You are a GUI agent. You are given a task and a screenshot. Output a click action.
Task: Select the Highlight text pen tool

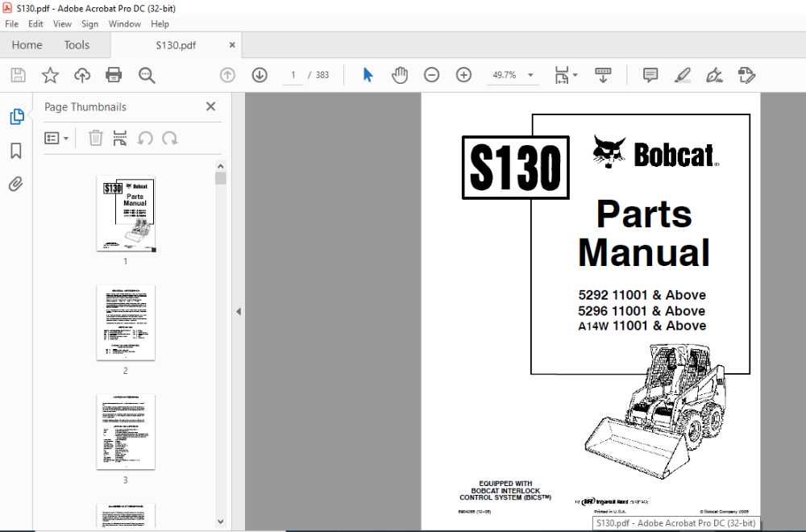coord(682,75)
